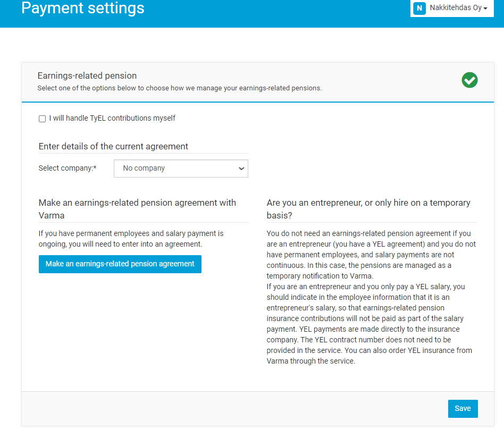
Task: Click the 'I will handle TyEL contributions myself' label
Action: [112, 118]
